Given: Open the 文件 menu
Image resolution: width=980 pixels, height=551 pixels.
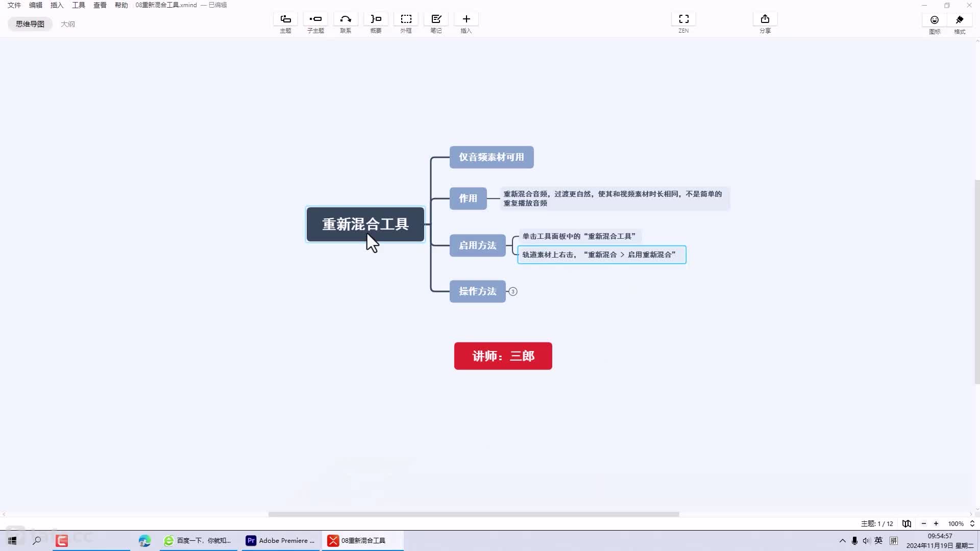Looking at the screenshot, I should [14, 5].
